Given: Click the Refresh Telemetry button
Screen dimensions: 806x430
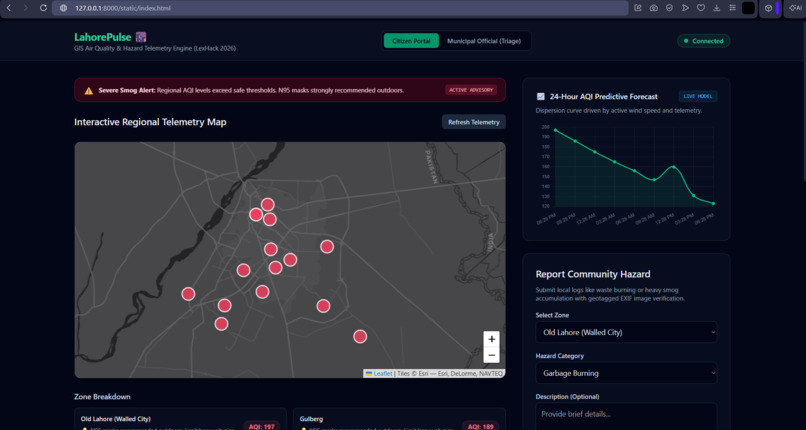Looking at the screenshot, I should pyautogui.click(x=473, y=122).
